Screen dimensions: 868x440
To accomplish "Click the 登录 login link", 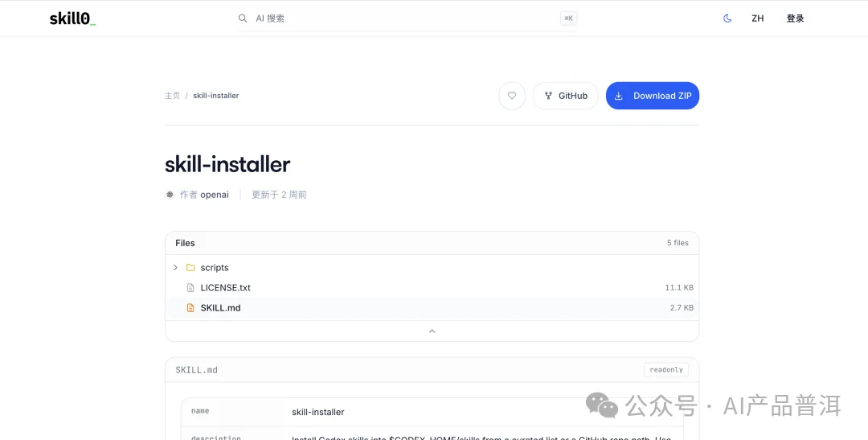I will [795, 19].
